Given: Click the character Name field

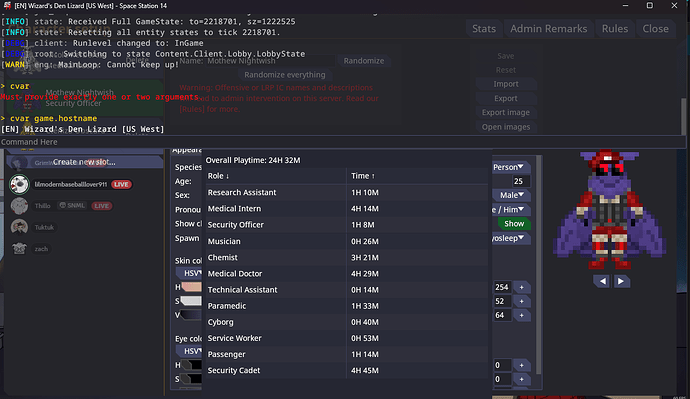Looking at the screenshot, I should pos(271,61).
